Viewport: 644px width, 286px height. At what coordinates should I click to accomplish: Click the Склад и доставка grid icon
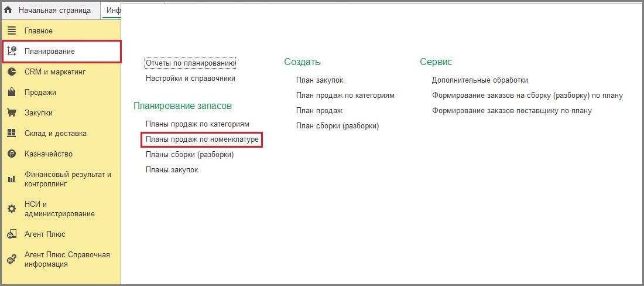tap(12, 133)
